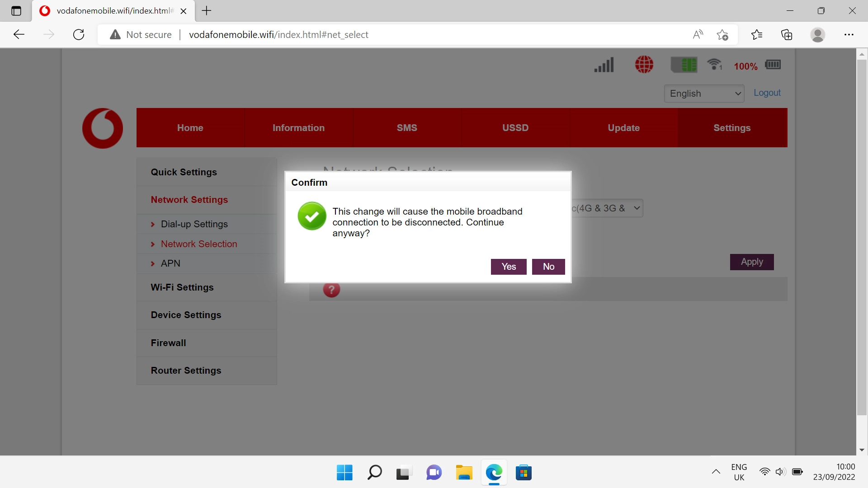
Task: Click the browser refresh icon
Action: [x=79, y=35]
